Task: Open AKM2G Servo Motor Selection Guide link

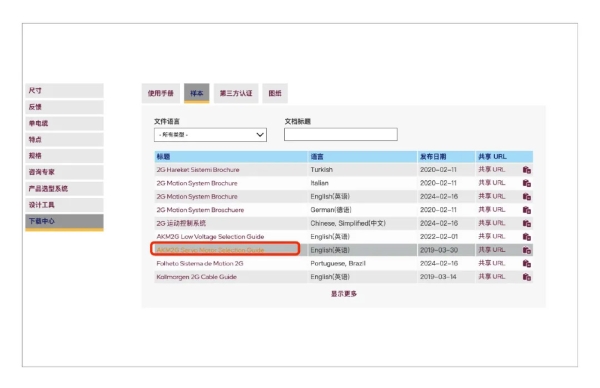Action: 210,250
